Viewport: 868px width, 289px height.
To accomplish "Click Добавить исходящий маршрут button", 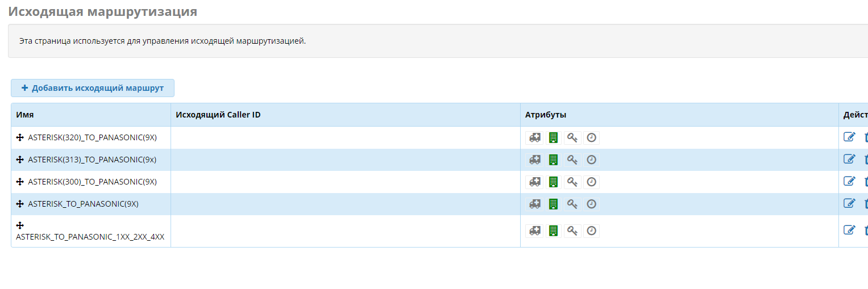I will pos(92,88).
